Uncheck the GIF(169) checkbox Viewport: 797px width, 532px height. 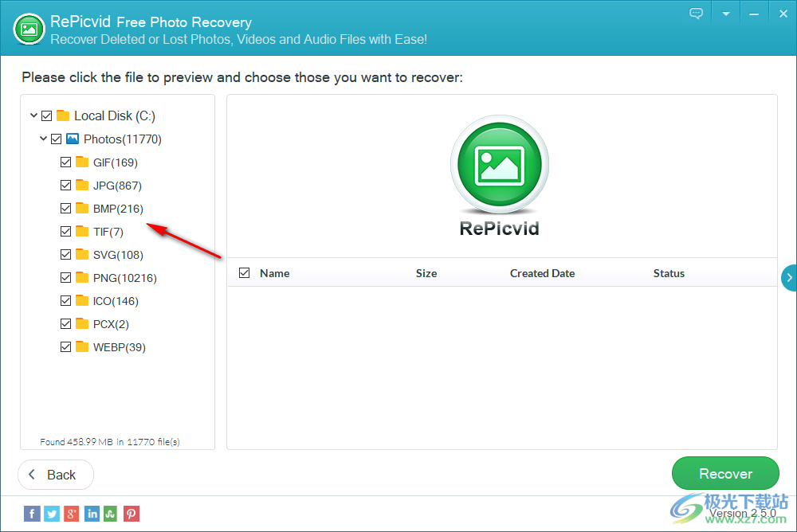(x=65, y=162)
